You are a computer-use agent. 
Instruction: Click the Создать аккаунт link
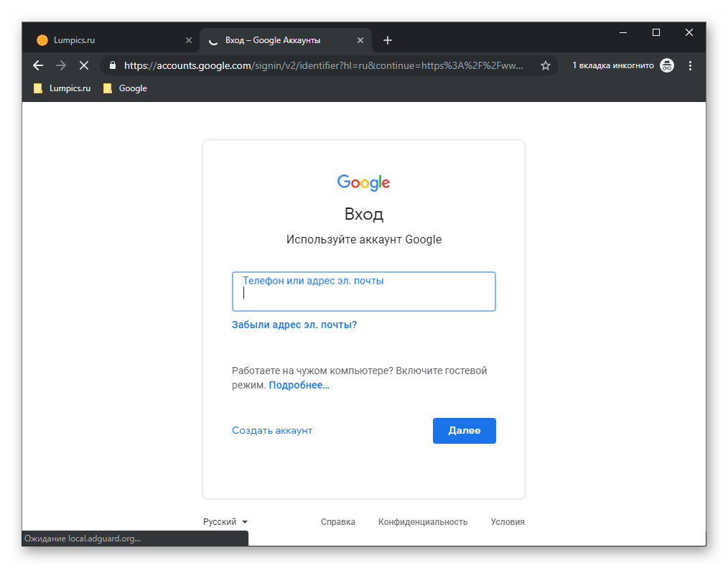click(x=272, y=430)
